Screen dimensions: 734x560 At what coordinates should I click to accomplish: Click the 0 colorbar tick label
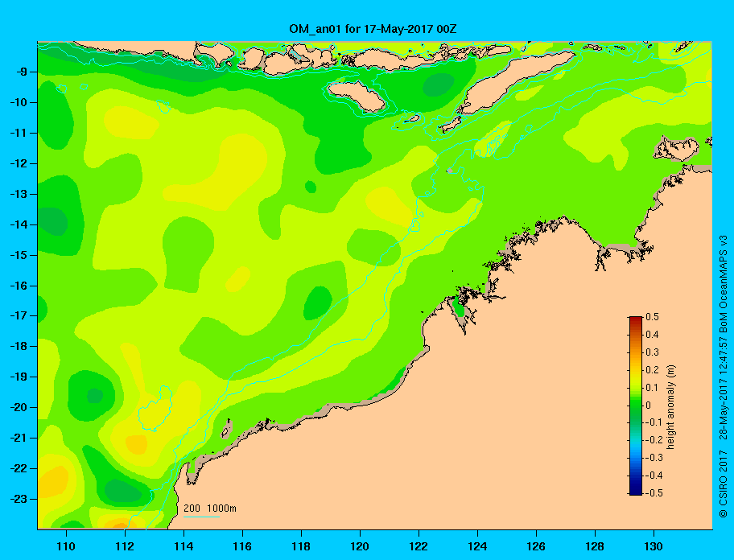point(649,406)
